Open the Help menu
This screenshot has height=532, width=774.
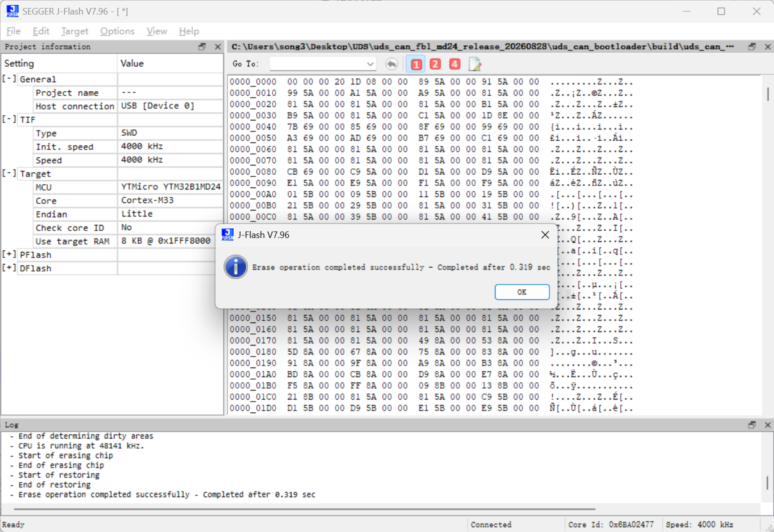pyautogui.click(x=189, y=31)
